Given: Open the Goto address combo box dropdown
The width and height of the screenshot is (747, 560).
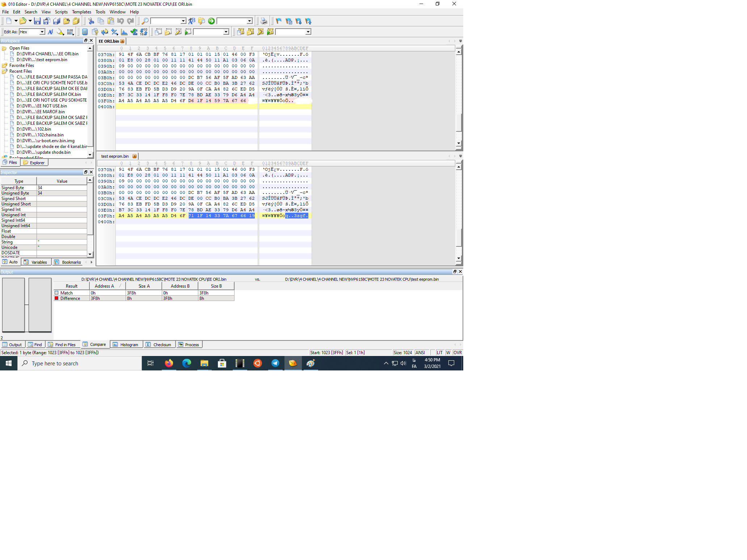Looking at the screenshot, I should (249, 21).
